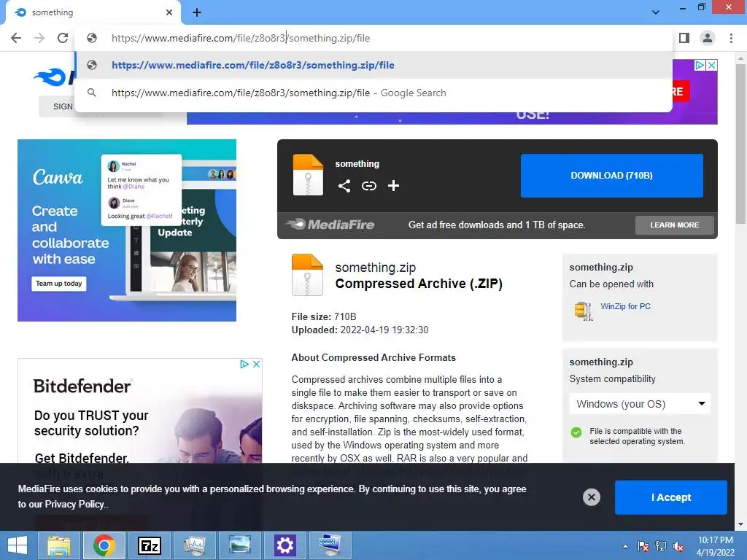Click the network tray icon

pyautogui.click(x=661, y=546)
